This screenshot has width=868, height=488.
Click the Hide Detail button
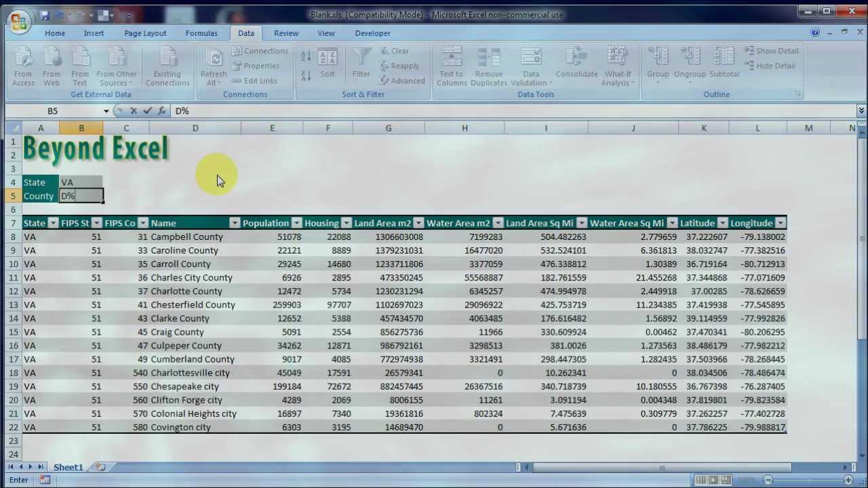(x=770, y=66)
